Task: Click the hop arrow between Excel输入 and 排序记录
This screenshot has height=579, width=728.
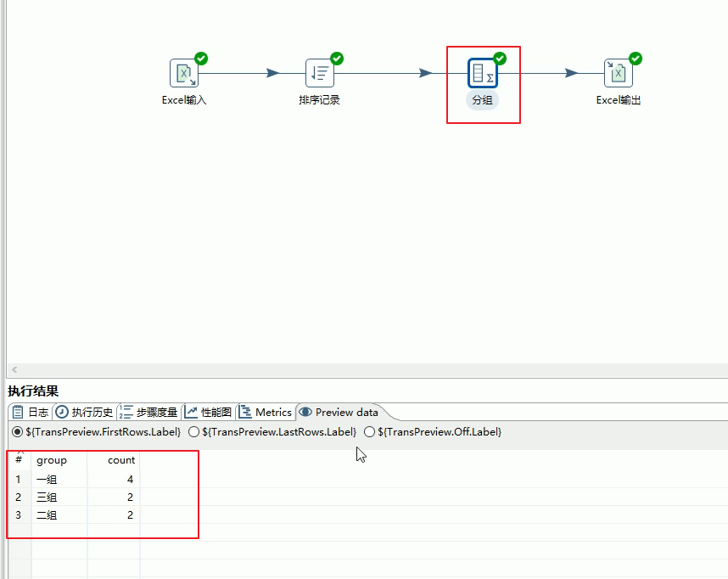Action: click(x=273, y=73)
